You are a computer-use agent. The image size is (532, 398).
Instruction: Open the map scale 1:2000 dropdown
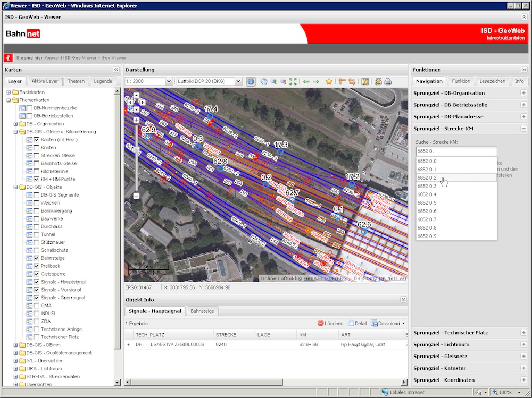coord(169,81)
